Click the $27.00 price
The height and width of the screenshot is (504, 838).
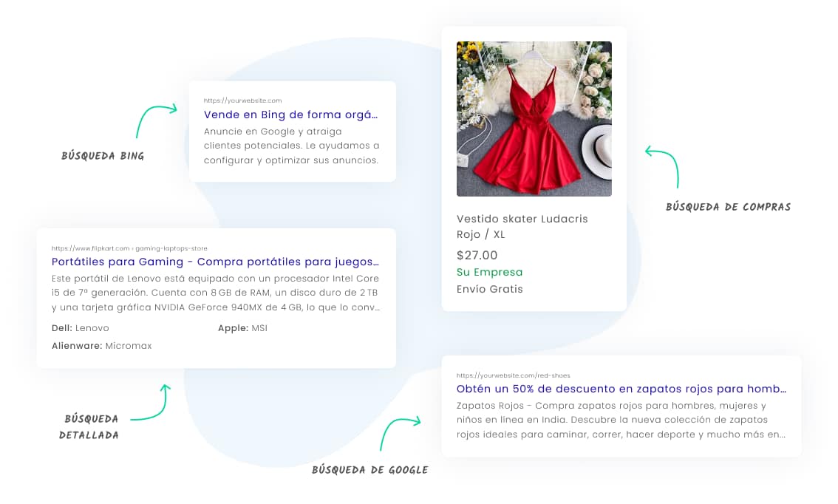coord(477,255)
